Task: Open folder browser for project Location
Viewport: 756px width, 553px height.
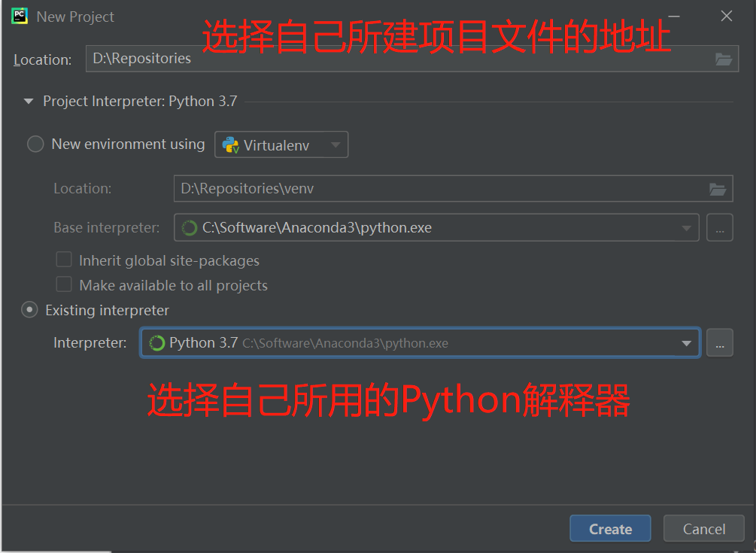Action: coord(723,59)
